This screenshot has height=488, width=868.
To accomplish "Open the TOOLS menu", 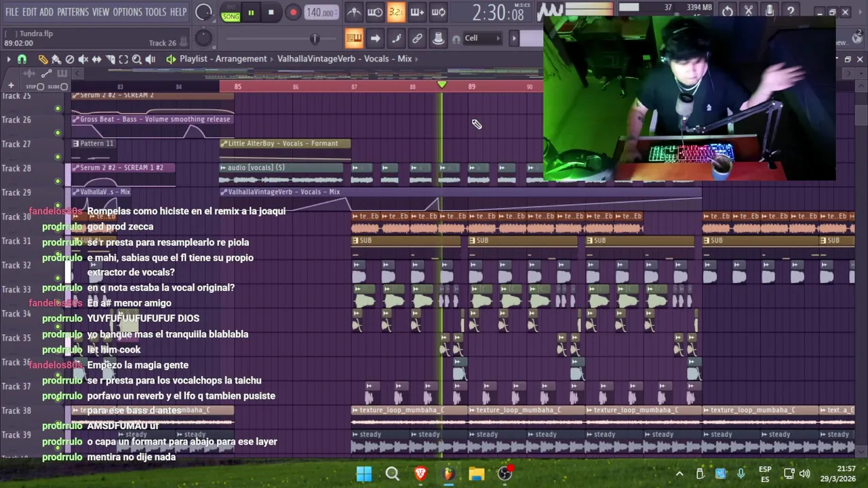I will tap(155, 12).
